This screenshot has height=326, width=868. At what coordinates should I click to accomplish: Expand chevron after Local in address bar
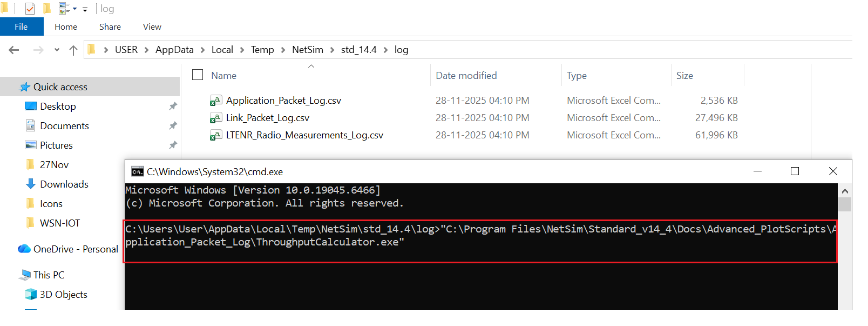(242, 50)
